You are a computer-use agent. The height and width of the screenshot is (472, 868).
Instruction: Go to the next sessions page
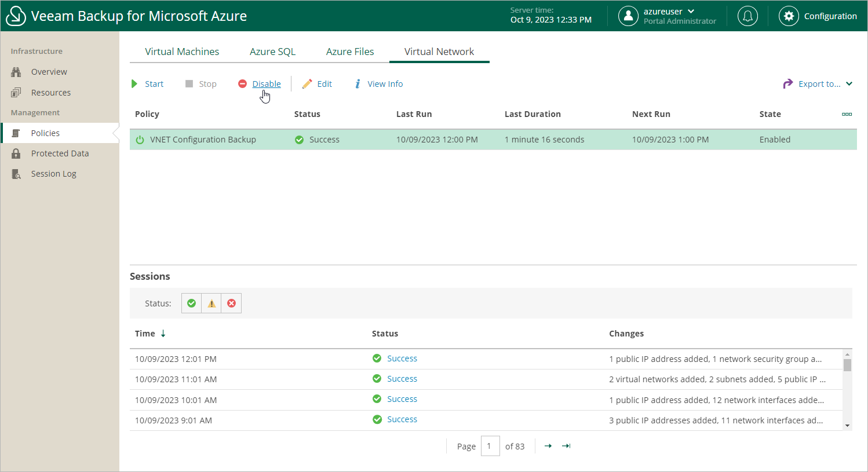tap(548, 446)
